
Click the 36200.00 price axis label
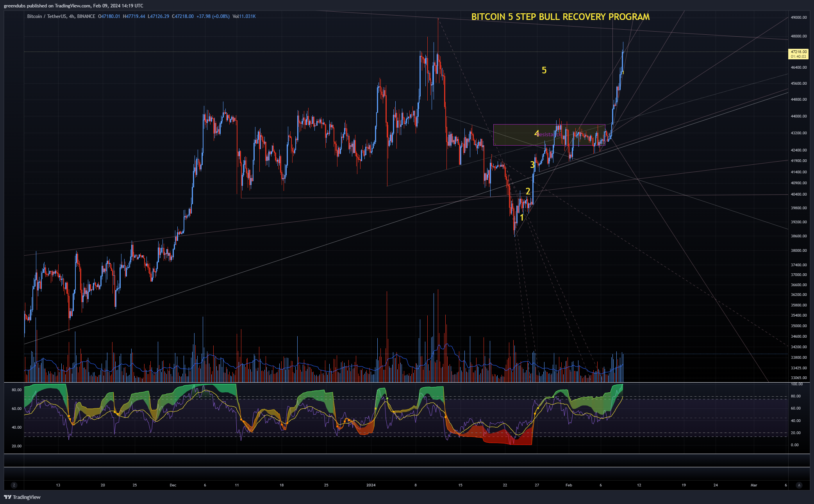(x=799, y=295)
